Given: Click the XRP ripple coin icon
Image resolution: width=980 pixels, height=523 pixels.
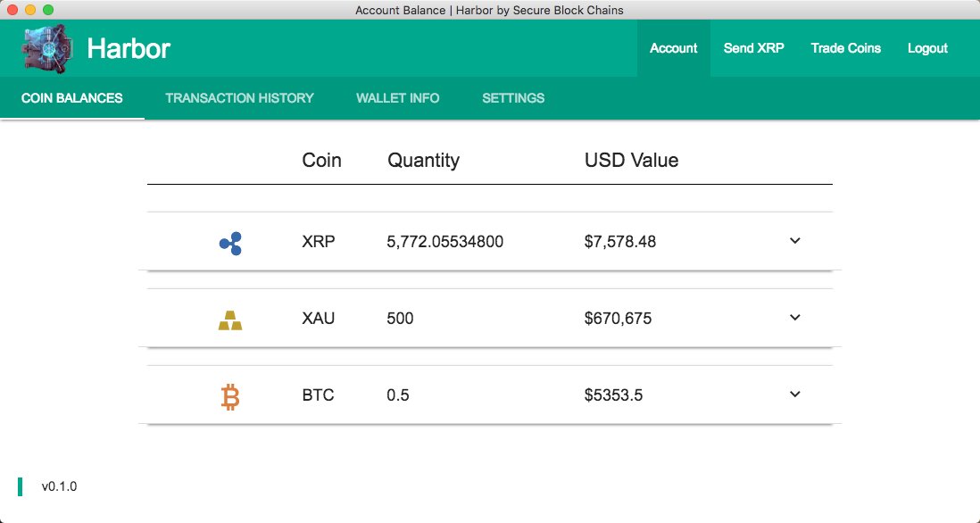Looking at the screenshot, I should pos(230,243).
